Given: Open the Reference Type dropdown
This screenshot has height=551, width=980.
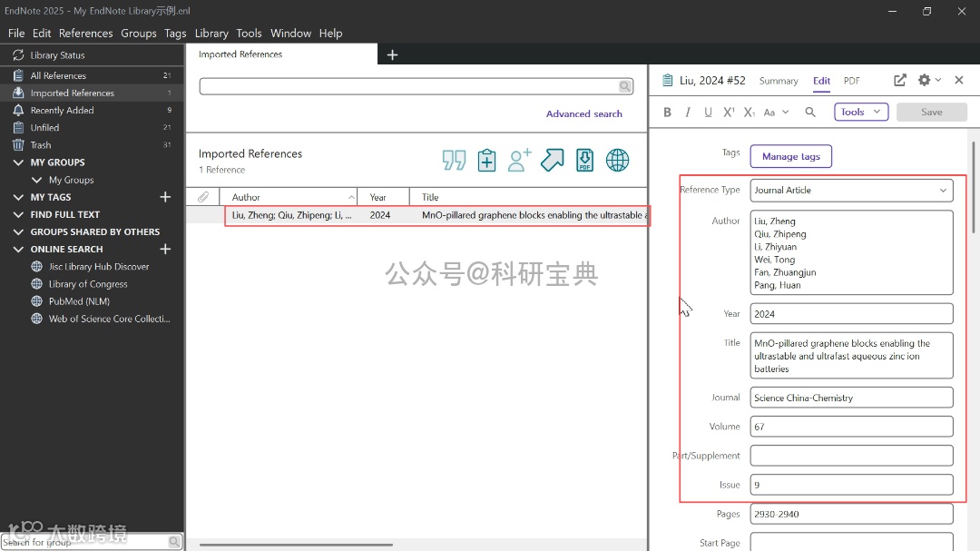Looking at the screenshot, I should [x=851, y=190].
